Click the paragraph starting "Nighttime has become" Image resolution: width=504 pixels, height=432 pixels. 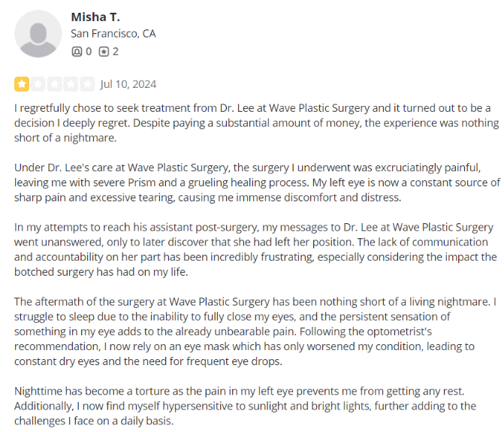tap(245, 406)
